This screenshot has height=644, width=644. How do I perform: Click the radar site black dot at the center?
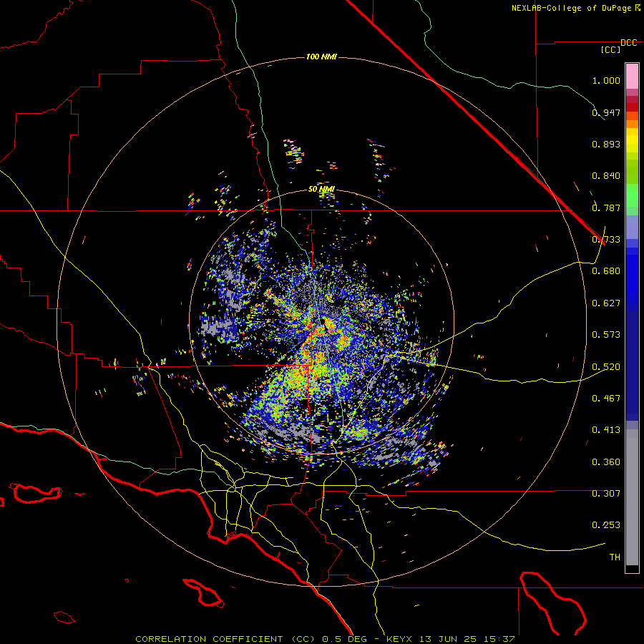[x=324, y=321]
